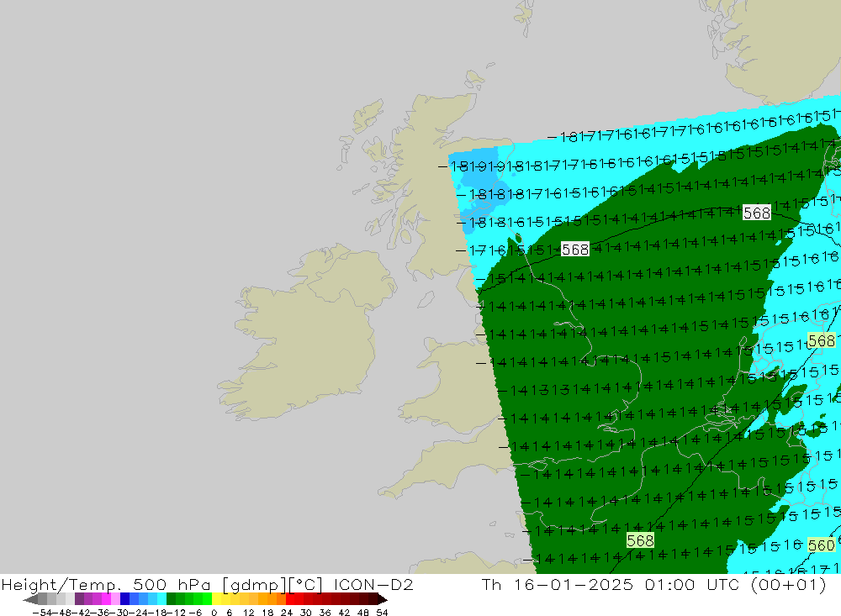Click the legend tick label '36'
The image size is (841, 616).
[325, 613]
